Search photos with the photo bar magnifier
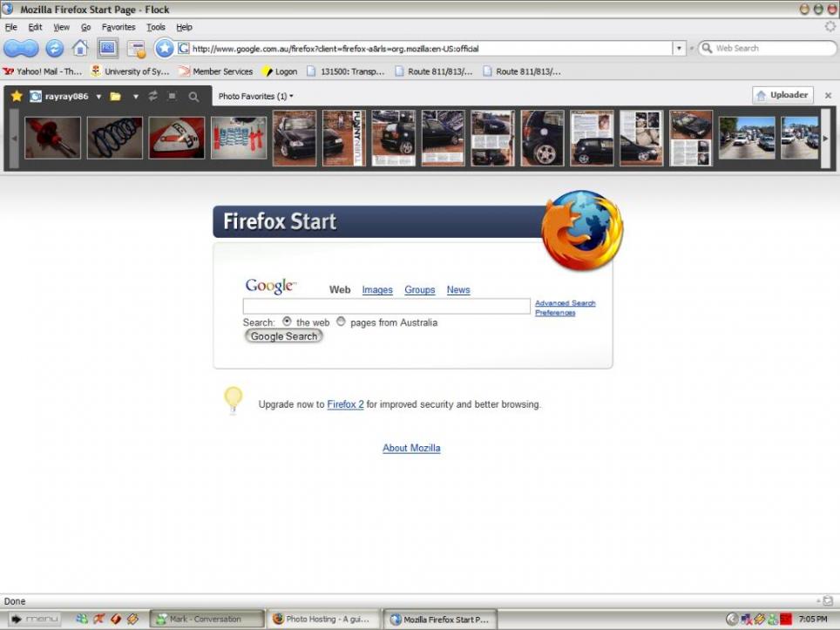 pyautogui.click(x=194, y=97)
